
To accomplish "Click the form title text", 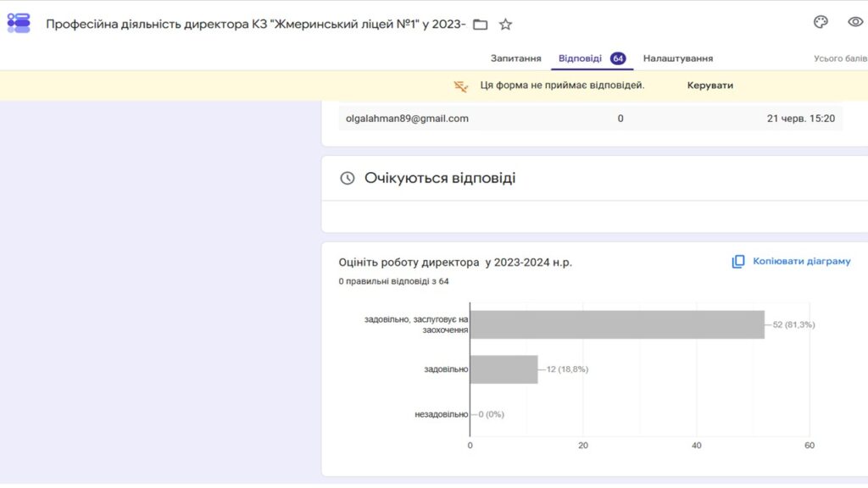I will click(255, 25).
